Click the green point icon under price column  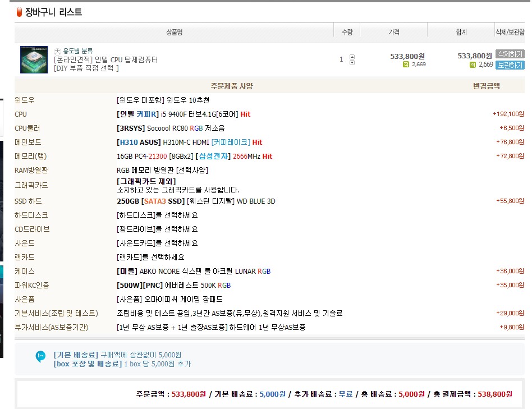[x=406, y=65]
